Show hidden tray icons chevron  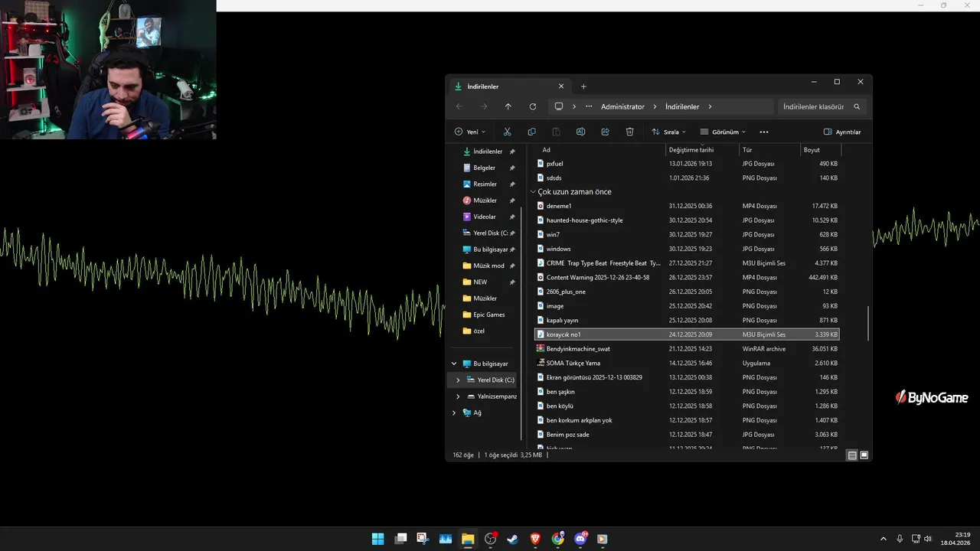883,539
